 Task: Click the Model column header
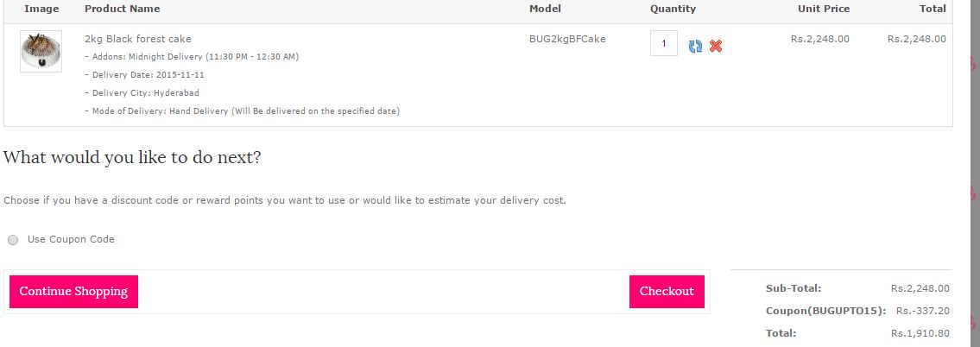click(545, 9)
